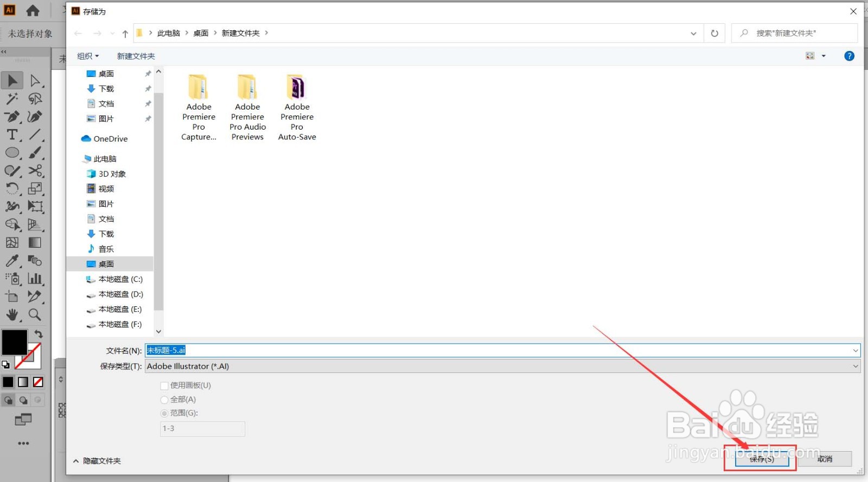Choose the Rotate tool

pos(12,189)
